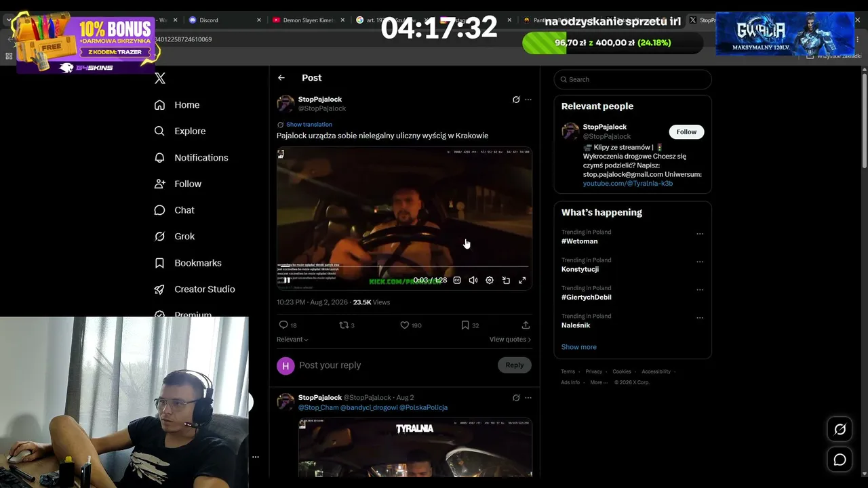
Task: Open the floating Grok button
Action: 840,429
